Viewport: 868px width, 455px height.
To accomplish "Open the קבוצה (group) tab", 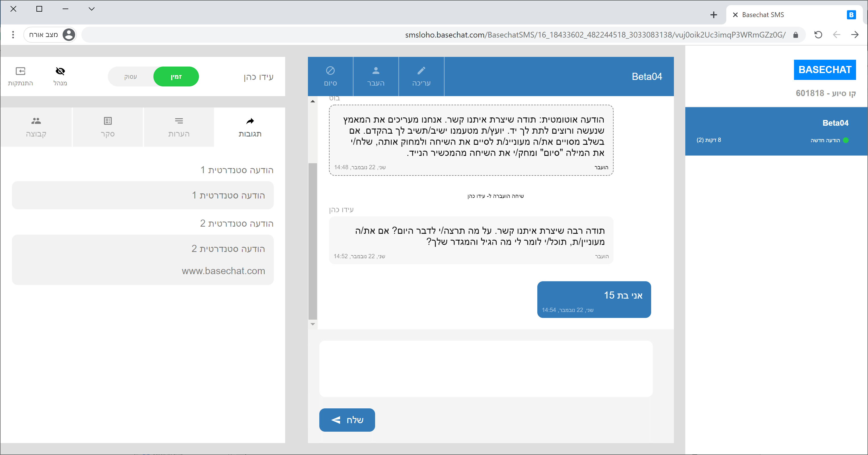I will [36, 127].
